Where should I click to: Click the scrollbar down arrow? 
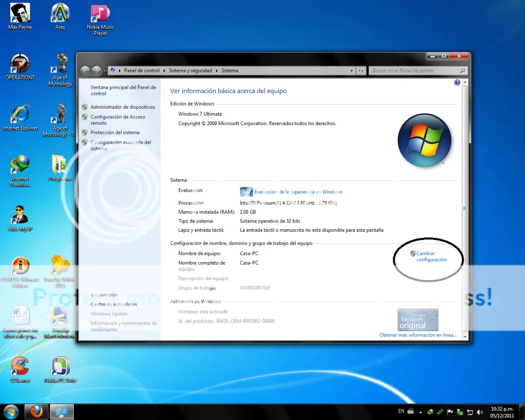coord(465,337)
